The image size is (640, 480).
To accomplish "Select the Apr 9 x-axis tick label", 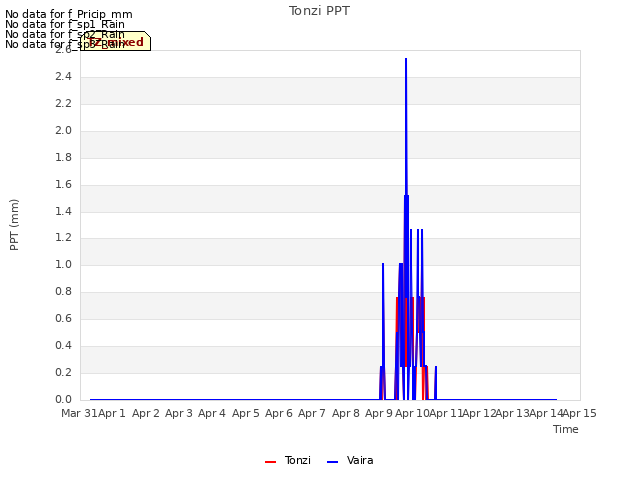I will tap(379, 413).
